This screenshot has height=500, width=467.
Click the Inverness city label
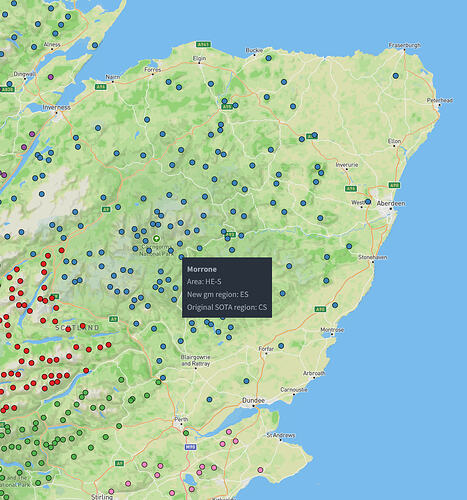pos(57,107)
